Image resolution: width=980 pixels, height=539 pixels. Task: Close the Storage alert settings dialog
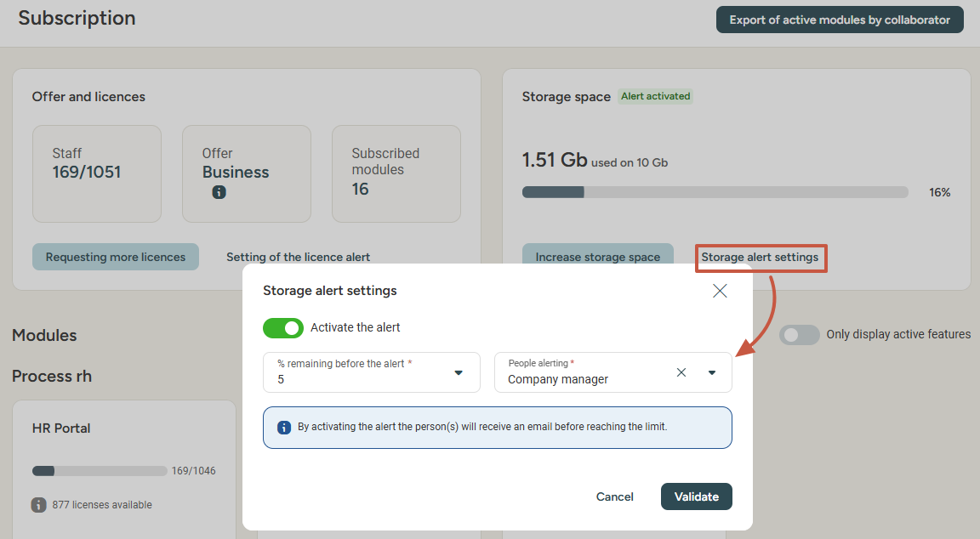[x=720, y=291]
